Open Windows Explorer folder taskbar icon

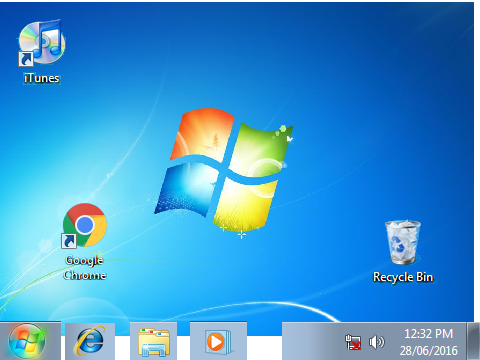(x=154, y=341)
